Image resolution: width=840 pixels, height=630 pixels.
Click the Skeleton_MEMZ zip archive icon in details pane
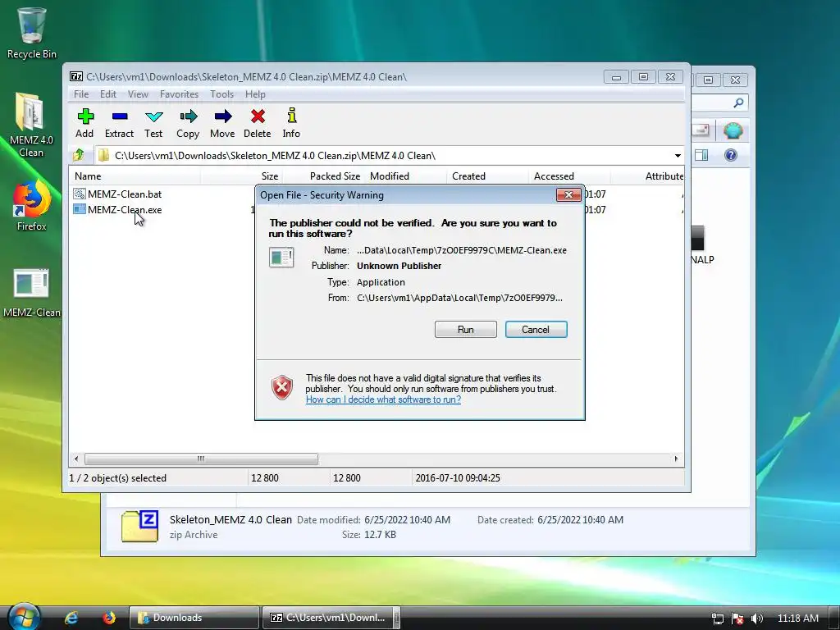coord(139,526)
